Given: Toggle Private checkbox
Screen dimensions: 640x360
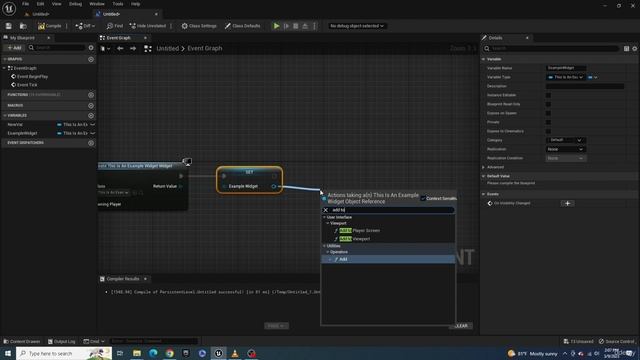Looking at the screenshot, I should click(548, 122).
